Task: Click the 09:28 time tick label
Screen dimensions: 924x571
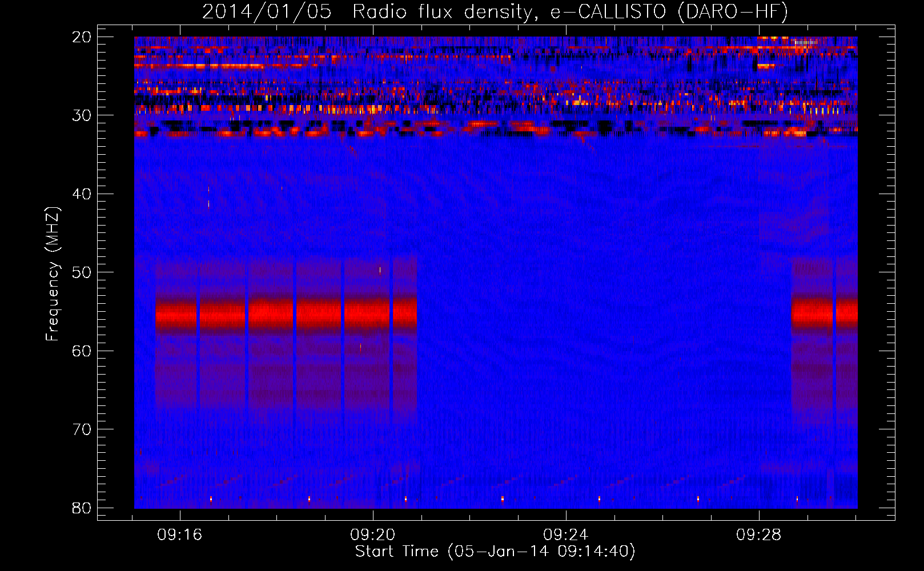Action: coord(758,535)
